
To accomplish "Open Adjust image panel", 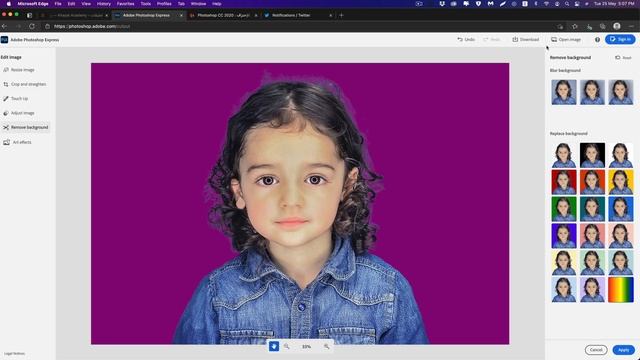I will click(x=19, y=113).
